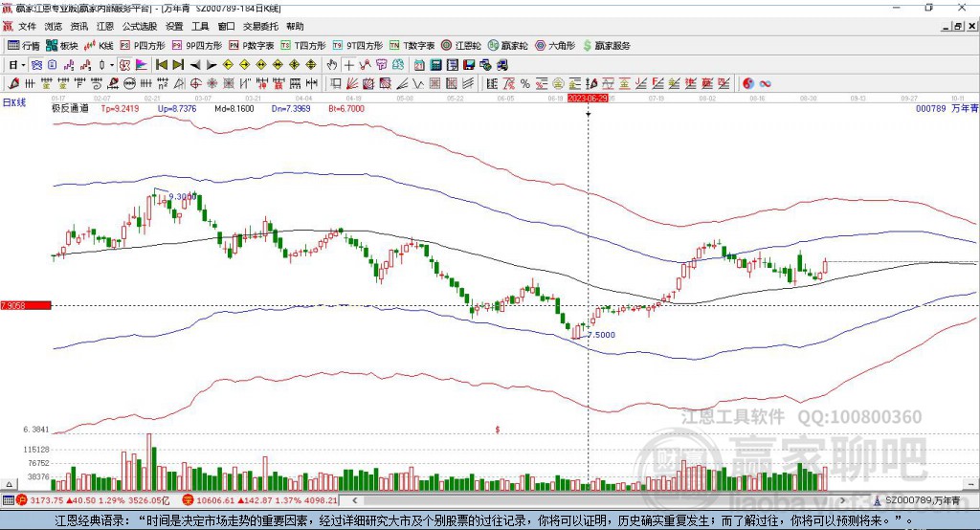
Task: Select the triangle ruler angle tool
Action: 179,84
